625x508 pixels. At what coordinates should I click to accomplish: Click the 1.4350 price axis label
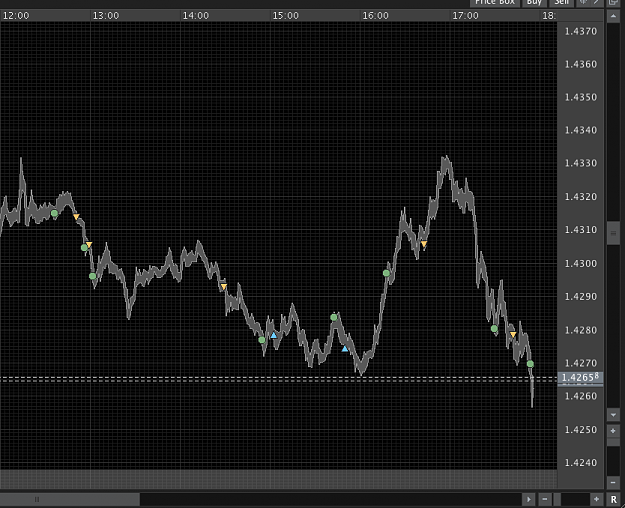coord(581,97)
